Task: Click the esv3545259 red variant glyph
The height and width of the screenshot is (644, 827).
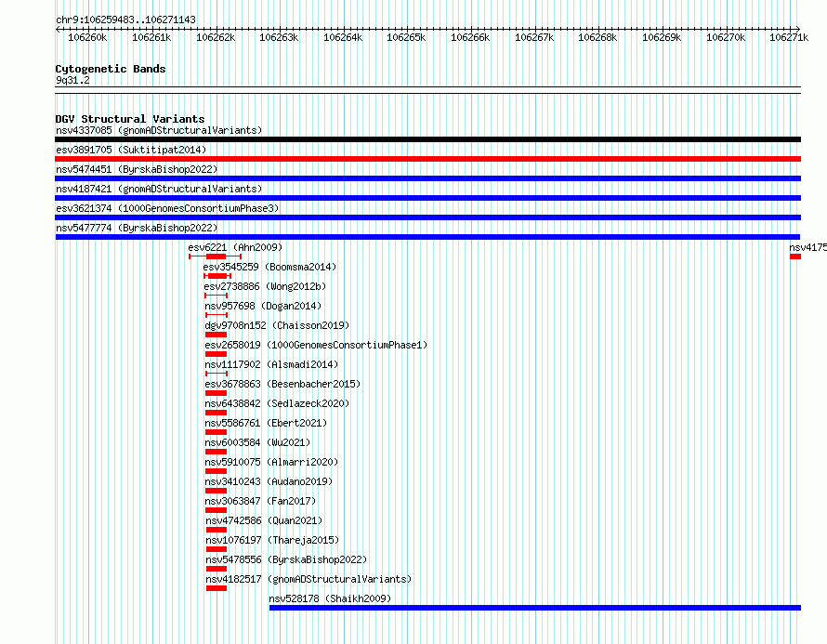Action: click(x=217, y=276)
